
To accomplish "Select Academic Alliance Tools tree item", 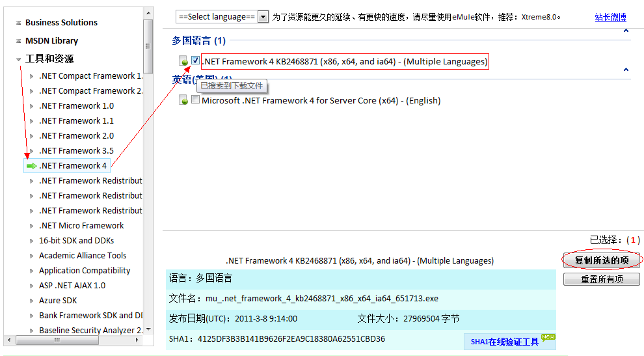I will point(83,255).
